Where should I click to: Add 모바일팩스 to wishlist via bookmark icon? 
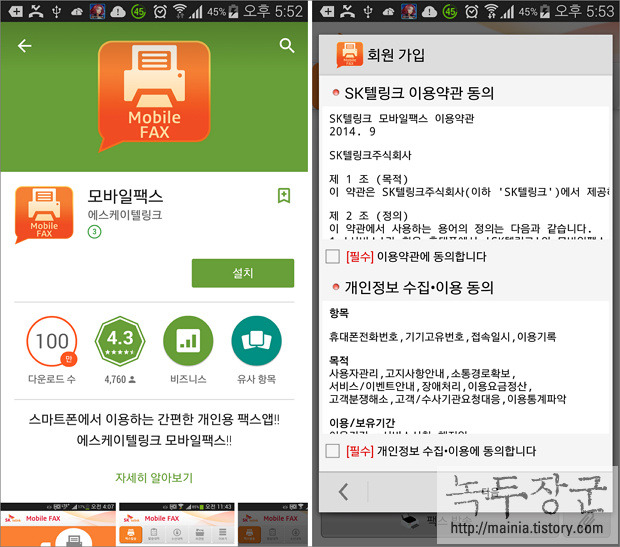[x=284, y=195]
